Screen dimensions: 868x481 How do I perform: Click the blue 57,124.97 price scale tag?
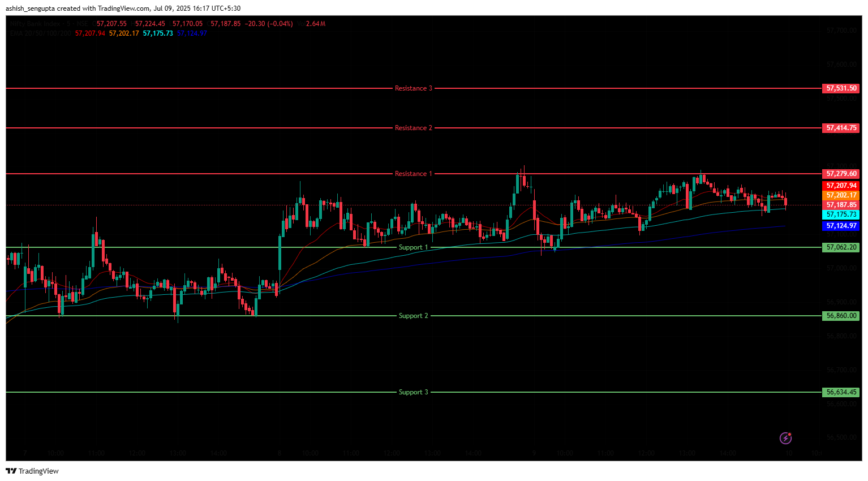point(841,226)
